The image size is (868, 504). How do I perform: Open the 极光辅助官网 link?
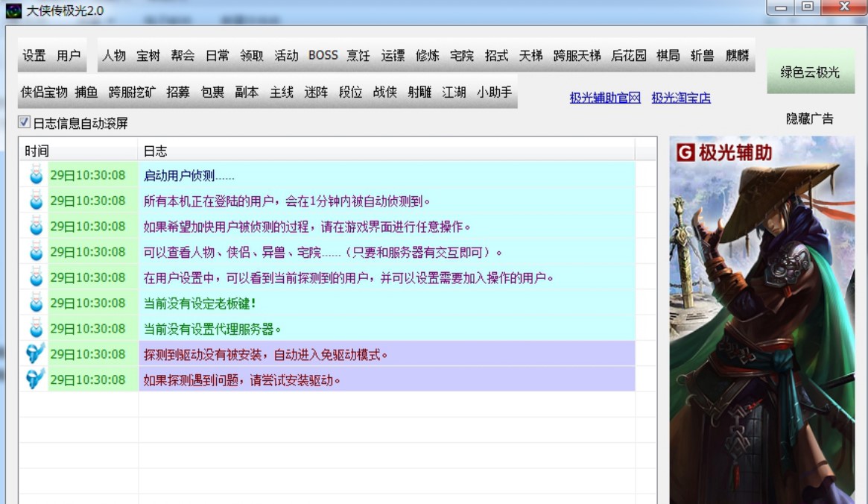click(605, 98)
